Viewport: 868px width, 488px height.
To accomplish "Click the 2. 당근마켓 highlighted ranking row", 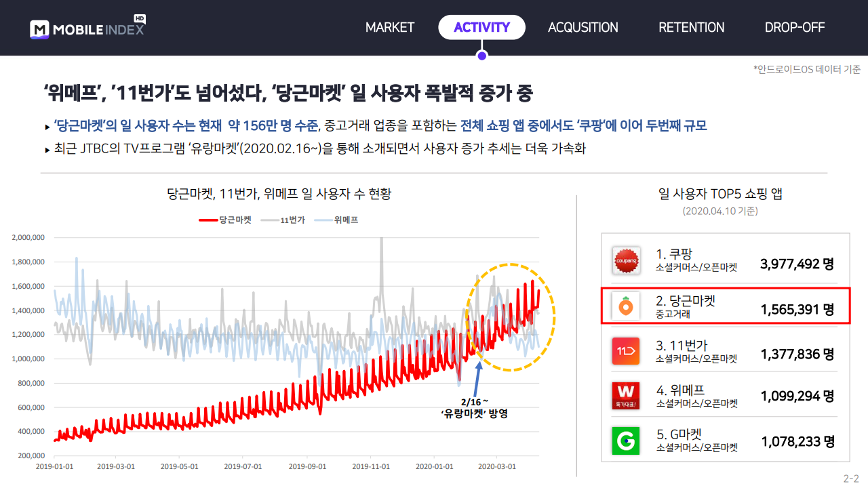I will (726, 306).
